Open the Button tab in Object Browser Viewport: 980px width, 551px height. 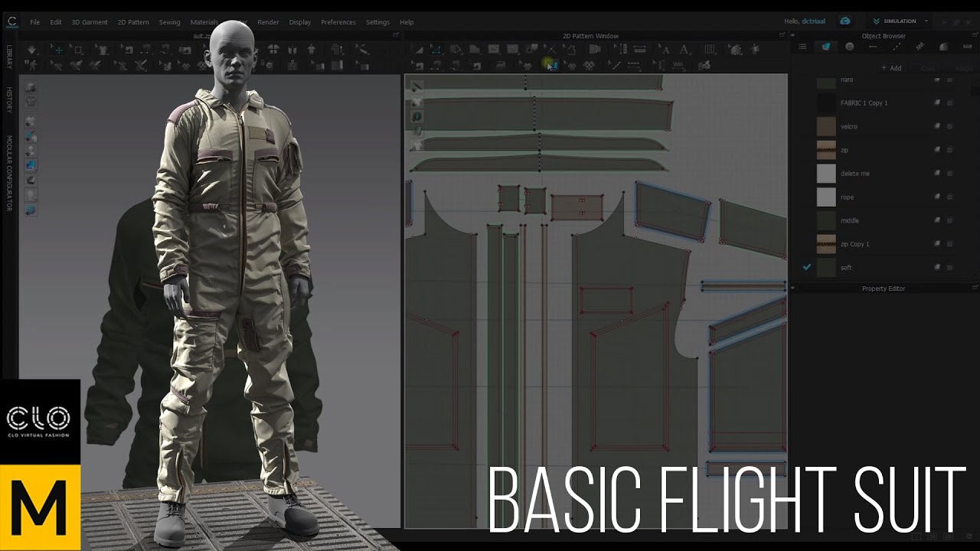[x=849, y=47]
